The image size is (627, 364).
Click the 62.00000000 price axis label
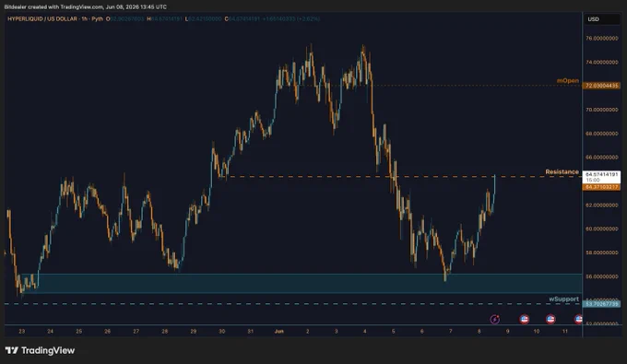click(x=602, y=205)
